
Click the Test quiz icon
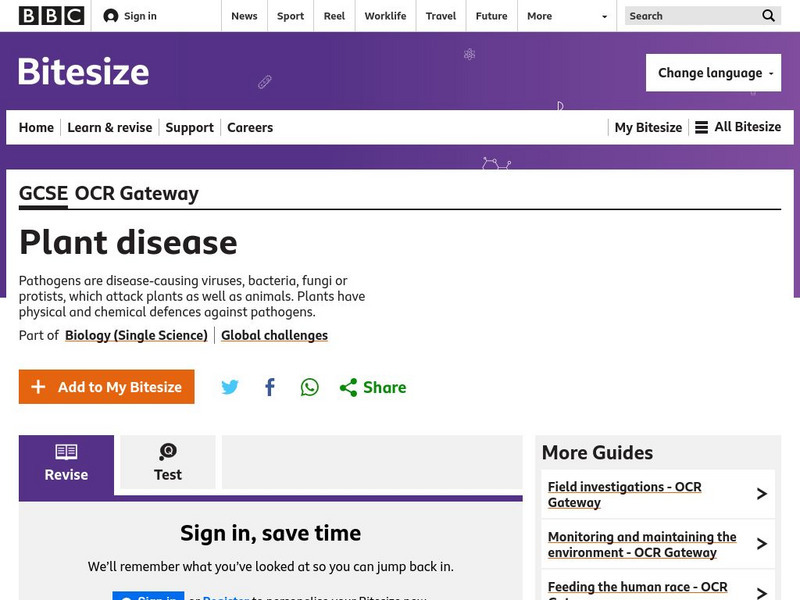tap(168, 451)
